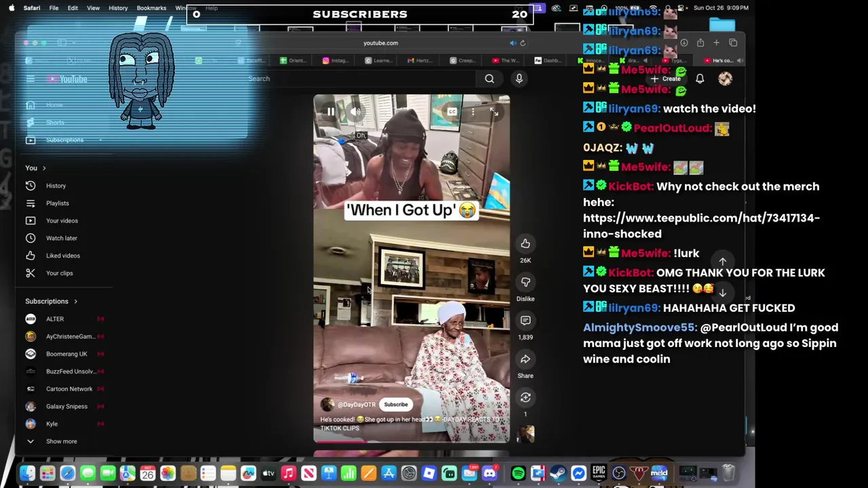
Task: Expand sidebar with Show more
Action: pyautogui.click(x=61, y=441)
